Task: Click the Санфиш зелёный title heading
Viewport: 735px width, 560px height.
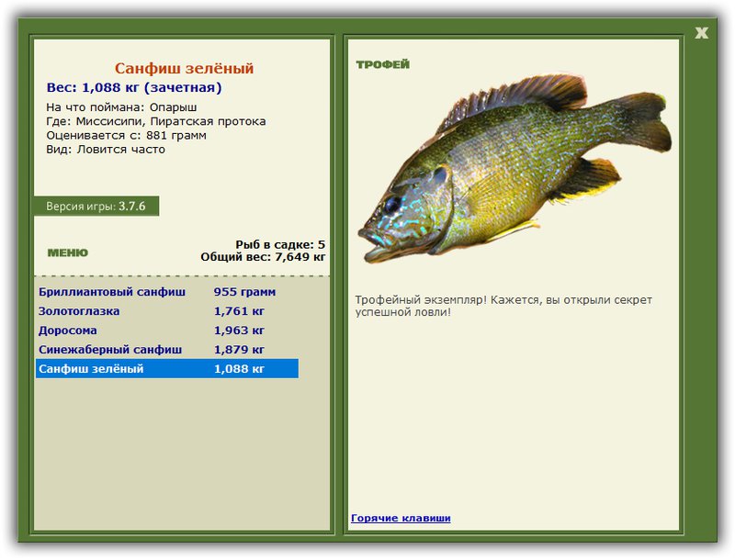Action: point(185,68)
